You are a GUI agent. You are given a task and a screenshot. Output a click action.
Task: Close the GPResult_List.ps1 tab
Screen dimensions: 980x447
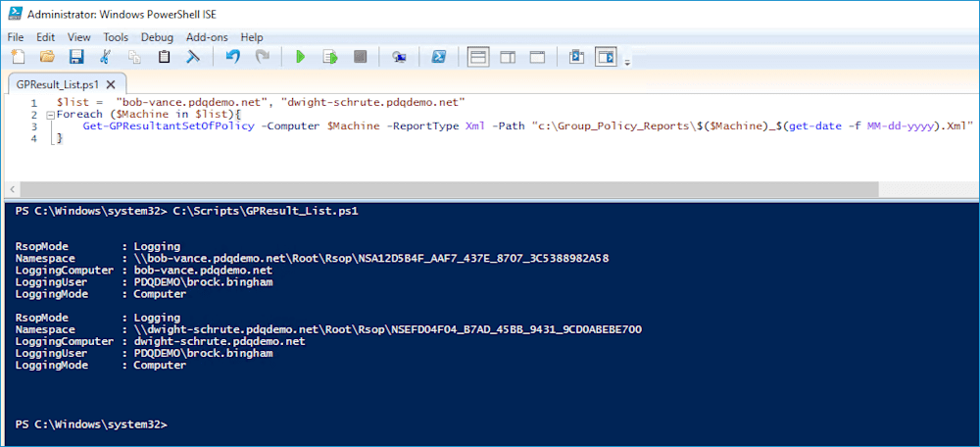point(111,84)
